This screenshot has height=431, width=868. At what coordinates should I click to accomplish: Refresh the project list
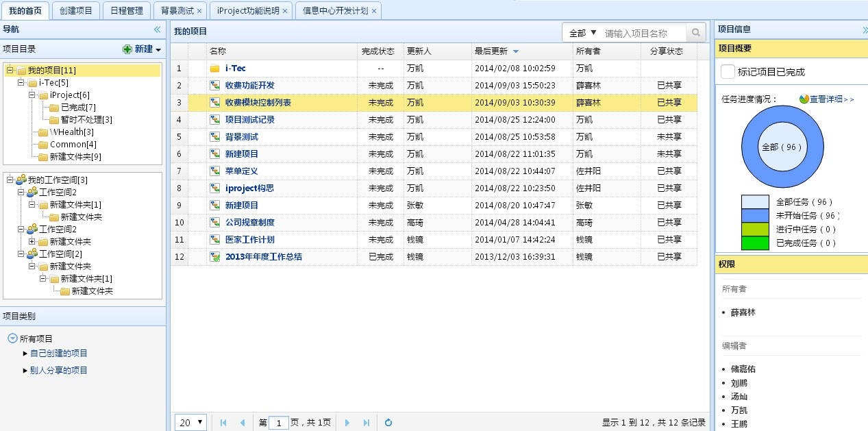(388, 423)
